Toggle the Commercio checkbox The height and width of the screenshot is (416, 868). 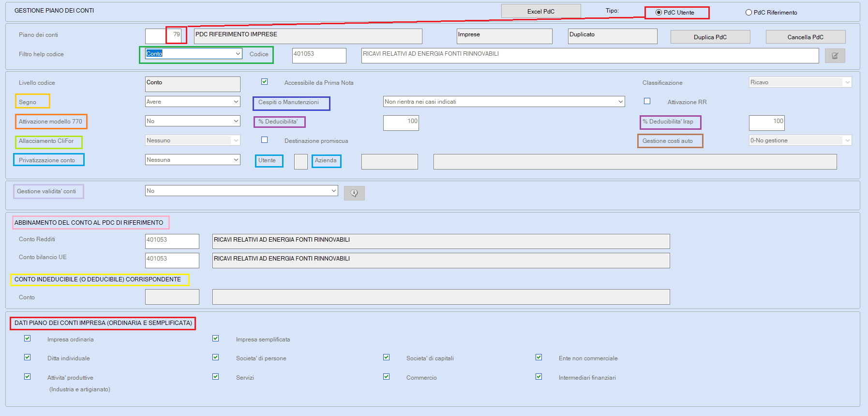pyautogui.click(x=386, y=377)
